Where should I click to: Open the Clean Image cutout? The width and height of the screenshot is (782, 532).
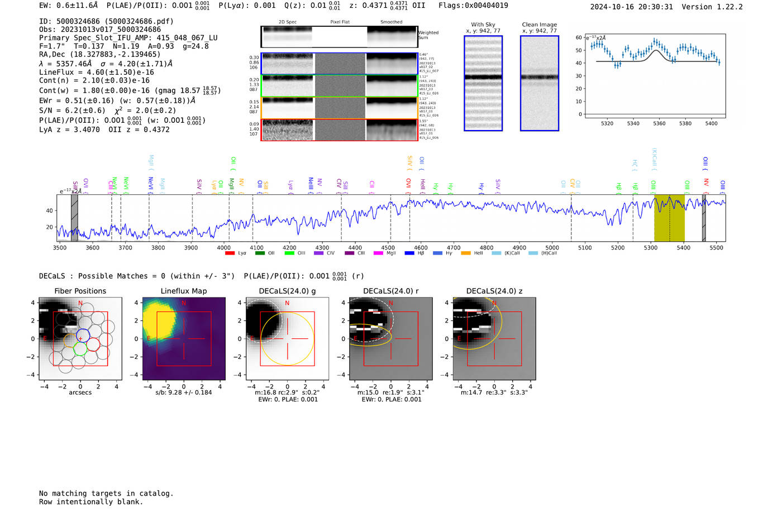(x=540, y=83)
